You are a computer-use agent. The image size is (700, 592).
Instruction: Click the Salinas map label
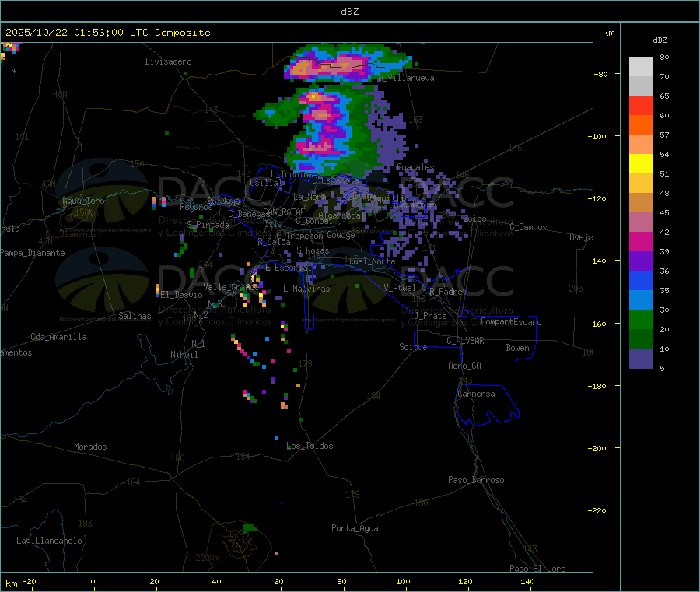pyautogui.click(x=135, y=316)
